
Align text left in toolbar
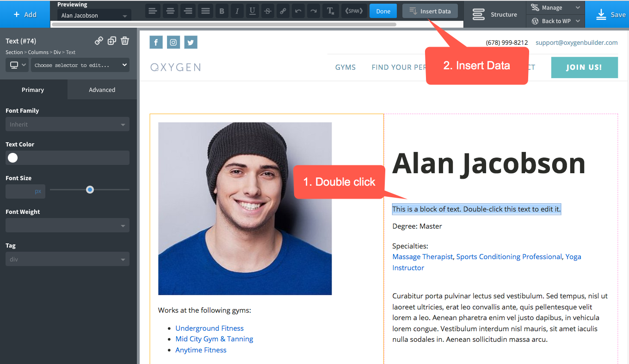(x=153, y=11)
